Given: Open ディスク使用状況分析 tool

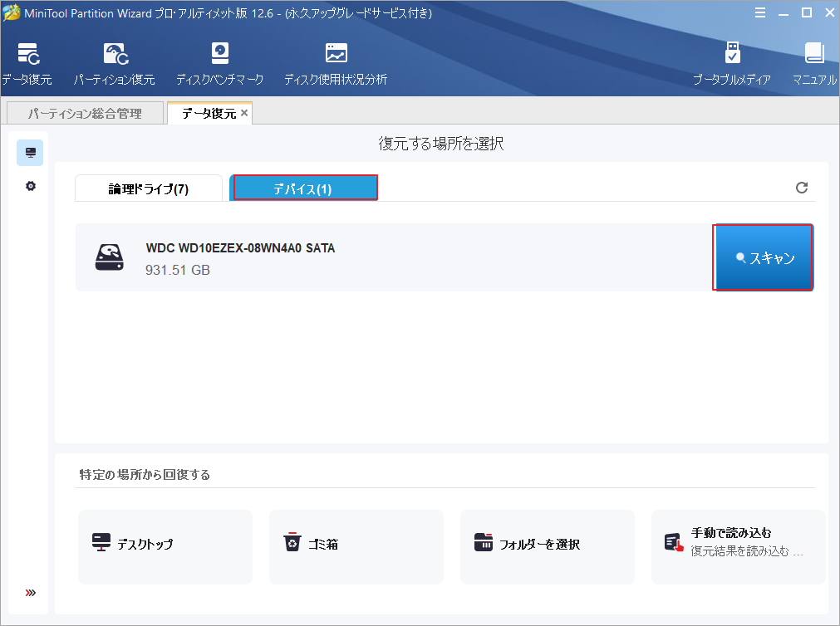Looking at the screenshot, I should point(336,64).
